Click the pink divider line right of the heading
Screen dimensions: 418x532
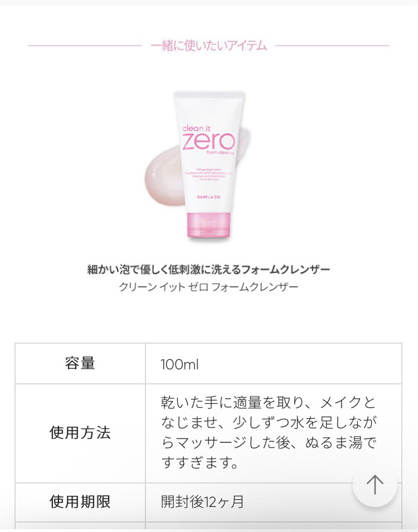[x=332, y=45]
